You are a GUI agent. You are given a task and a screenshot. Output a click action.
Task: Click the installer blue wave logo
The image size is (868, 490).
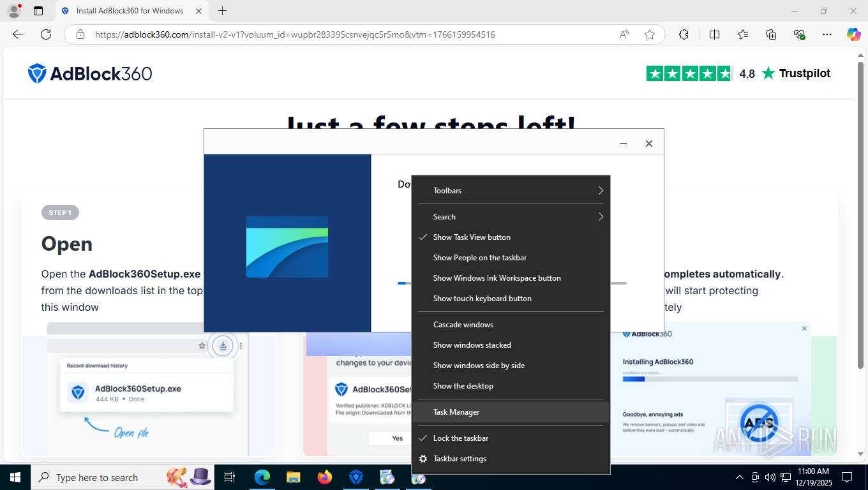coord(287,247)
